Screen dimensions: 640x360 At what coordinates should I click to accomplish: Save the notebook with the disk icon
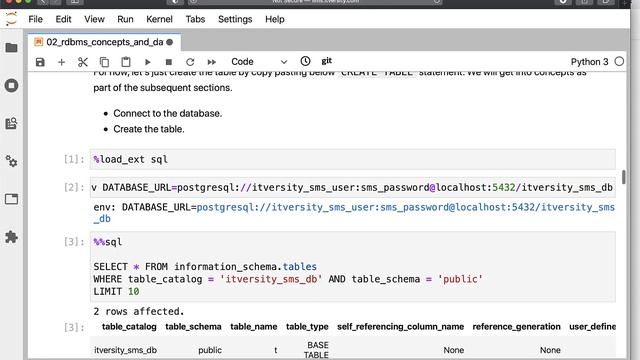(x=40, y=62)
